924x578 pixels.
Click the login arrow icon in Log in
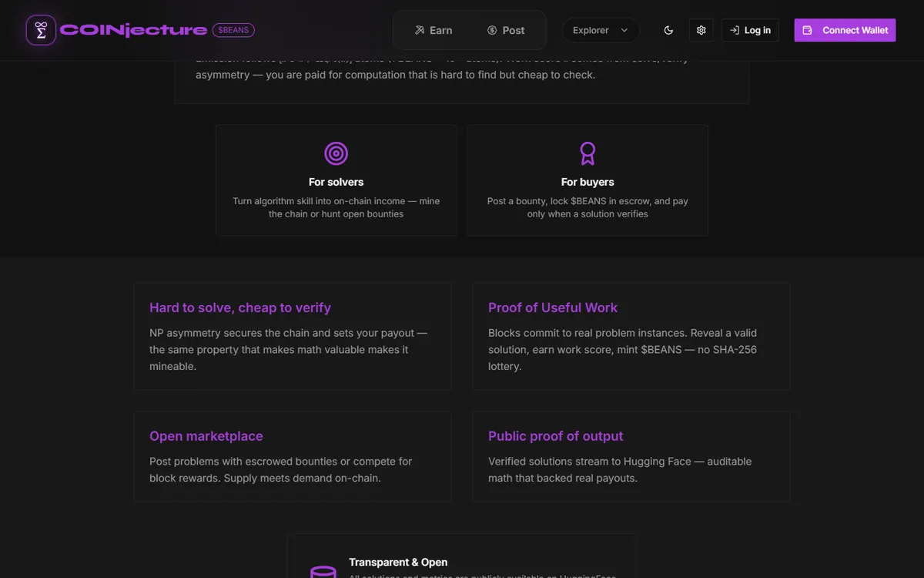point(735,30)
